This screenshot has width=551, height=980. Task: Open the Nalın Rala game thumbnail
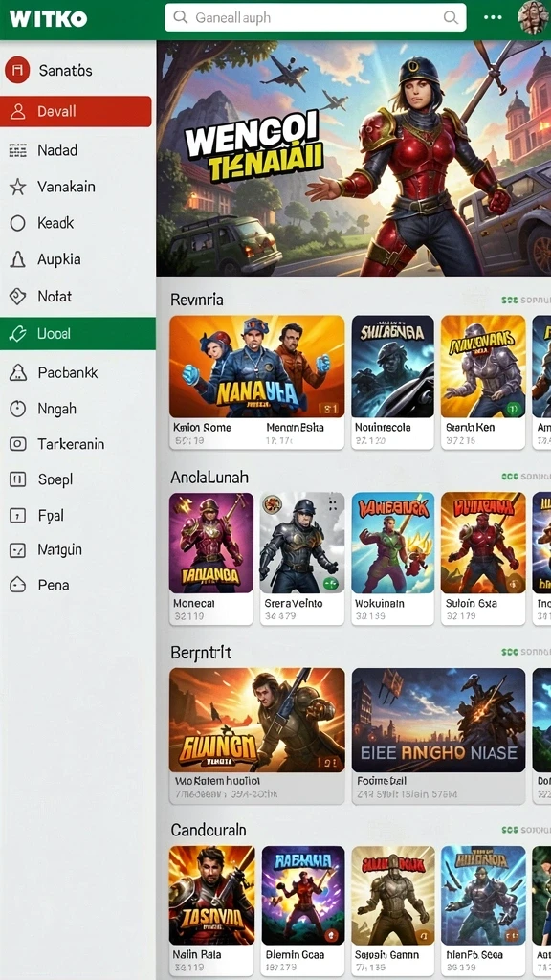tap(211, 895)
